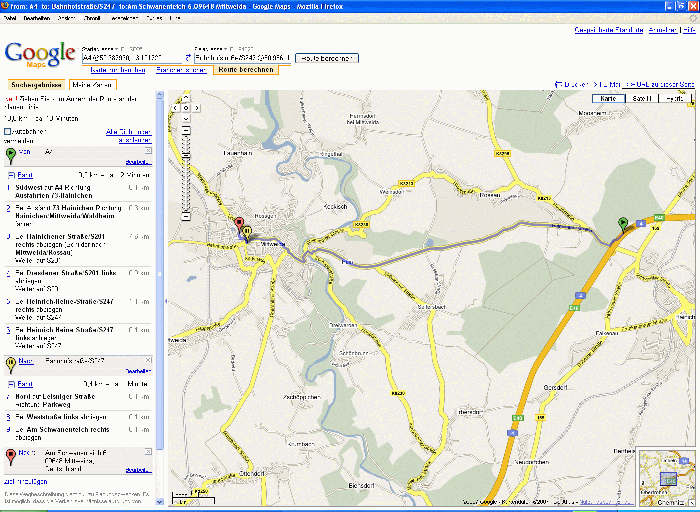
Task: Click the center map button in pan control
Action: (x=186, y=108)
